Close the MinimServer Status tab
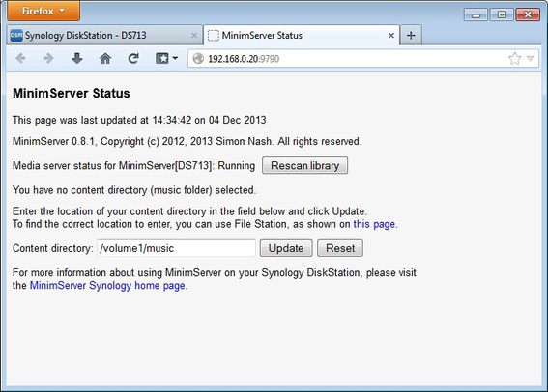The image size is (548, 392). tap(391, 36)
